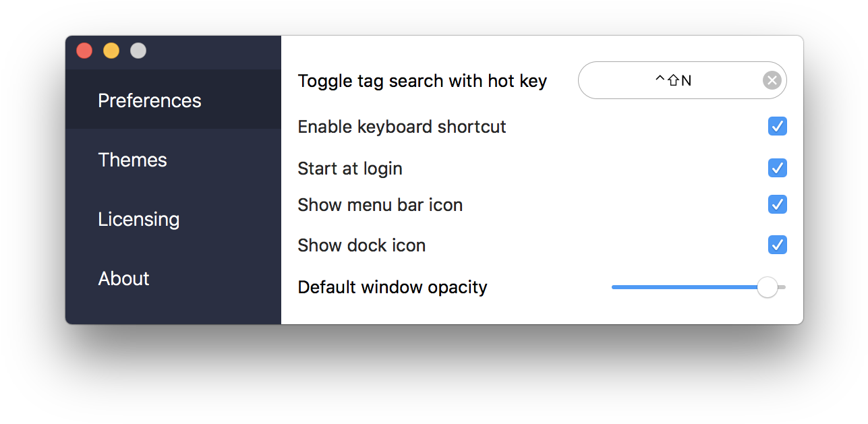Minimize the window with the yellow button
The image size is (868, 424).
point(111,51)
